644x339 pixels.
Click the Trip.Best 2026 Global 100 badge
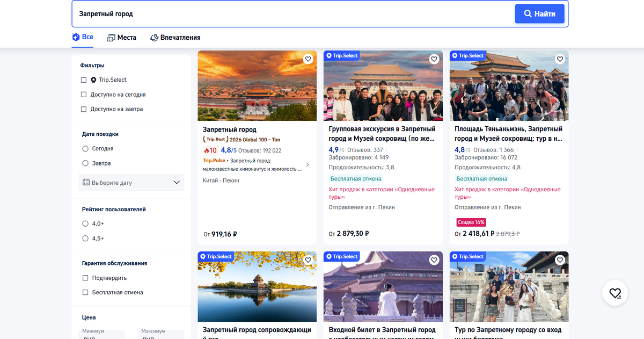[x=241, y=140]
